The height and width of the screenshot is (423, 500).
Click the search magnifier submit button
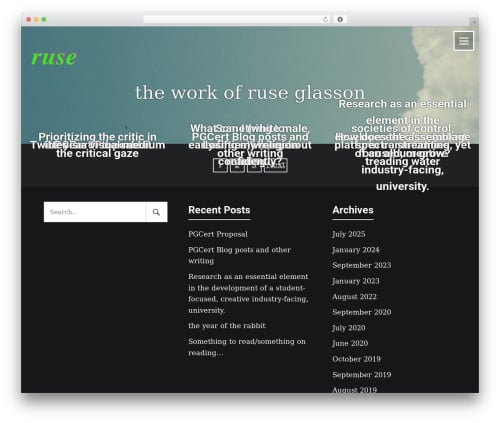(x=156, y=212)
